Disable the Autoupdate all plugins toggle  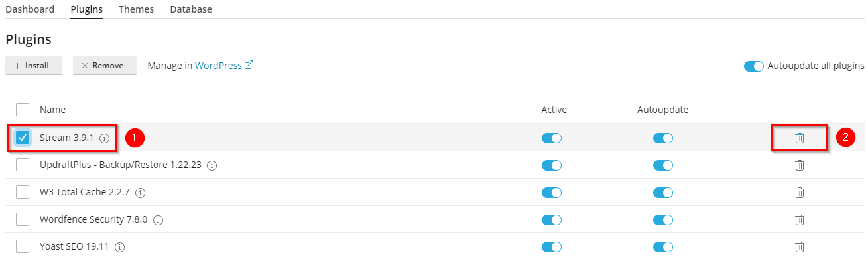754,66
